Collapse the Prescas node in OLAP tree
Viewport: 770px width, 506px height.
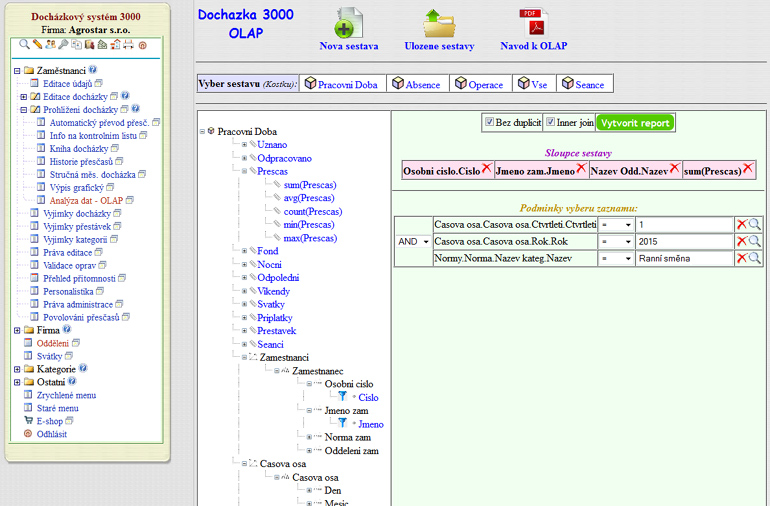pos(244,171)
